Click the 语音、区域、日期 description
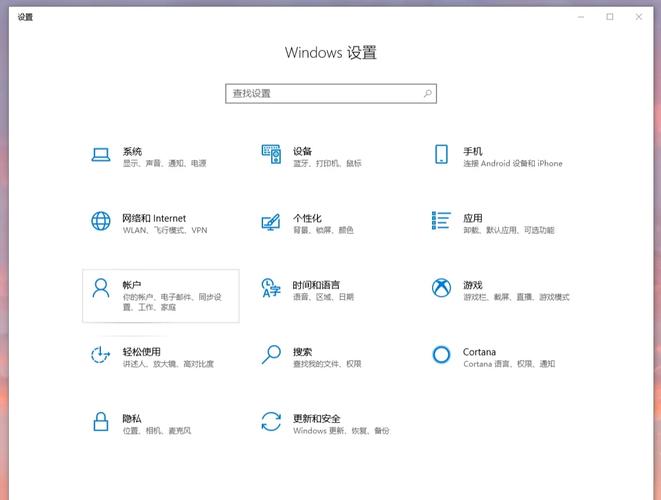 [323, 297]
